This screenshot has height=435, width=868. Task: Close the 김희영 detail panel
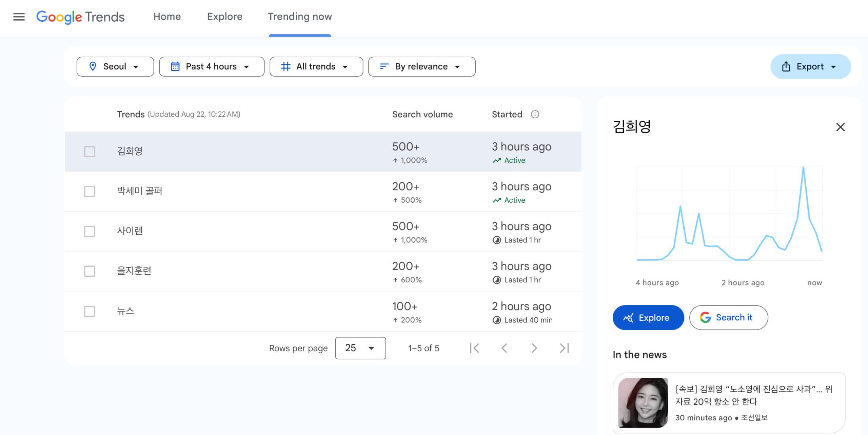coord(840,127)
